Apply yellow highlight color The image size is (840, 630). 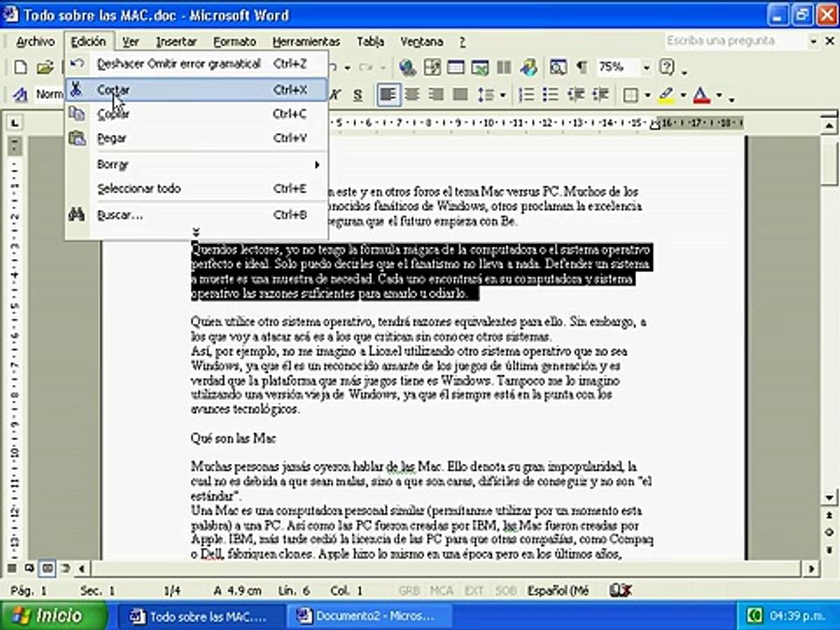pos(667,95)
